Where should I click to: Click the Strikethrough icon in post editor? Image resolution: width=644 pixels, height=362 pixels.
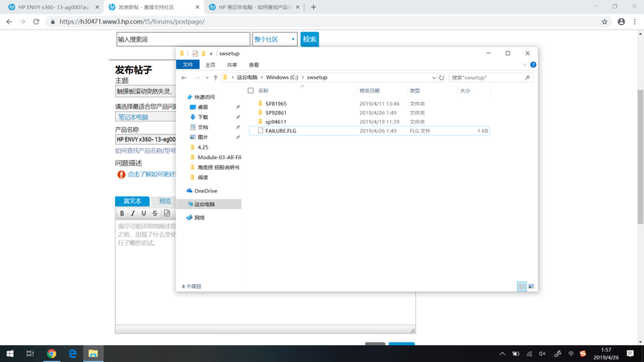[x=155, y=213]
